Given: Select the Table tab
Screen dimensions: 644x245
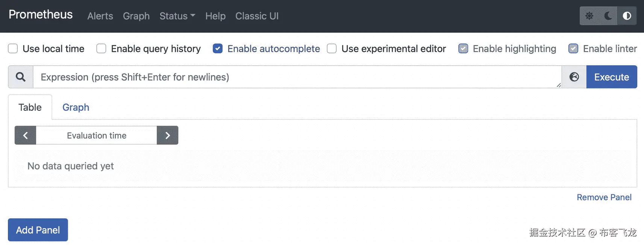Looking at the screenshot, I should click(x=30, y=107).
